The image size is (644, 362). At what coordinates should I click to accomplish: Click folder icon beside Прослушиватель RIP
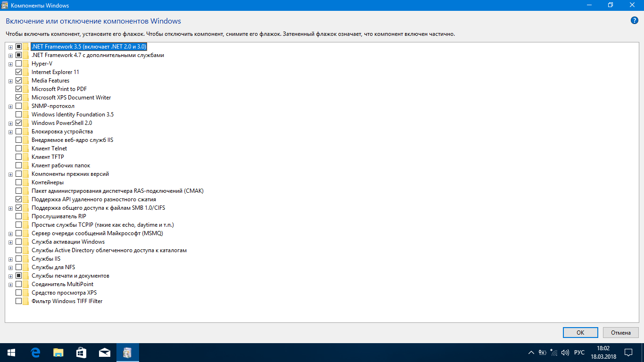25,216
